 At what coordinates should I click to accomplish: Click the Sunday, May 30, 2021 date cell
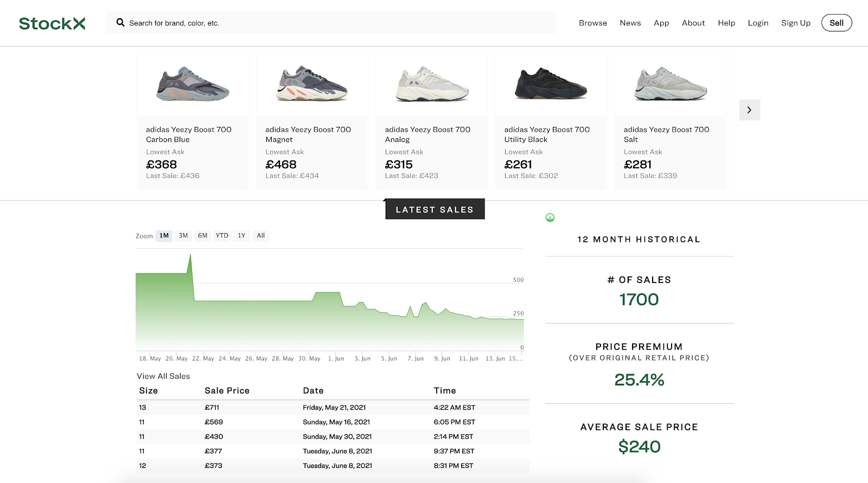pos(337,437)
